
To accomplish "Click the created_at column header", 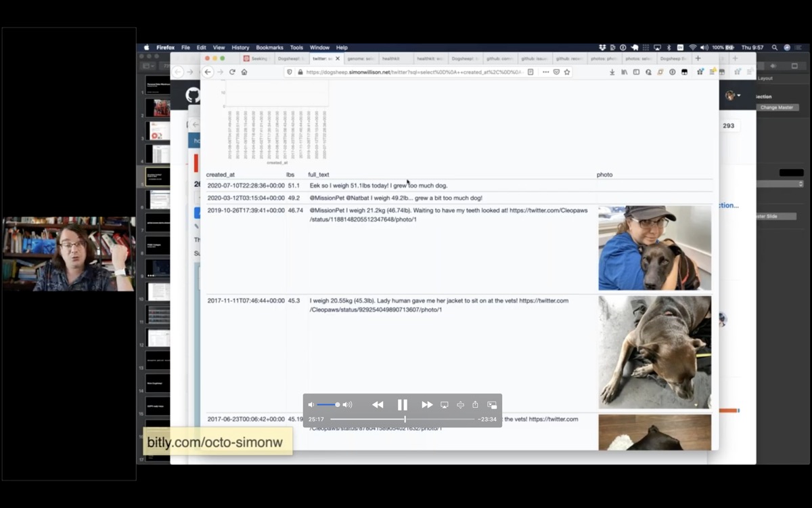I will (221, 175).
